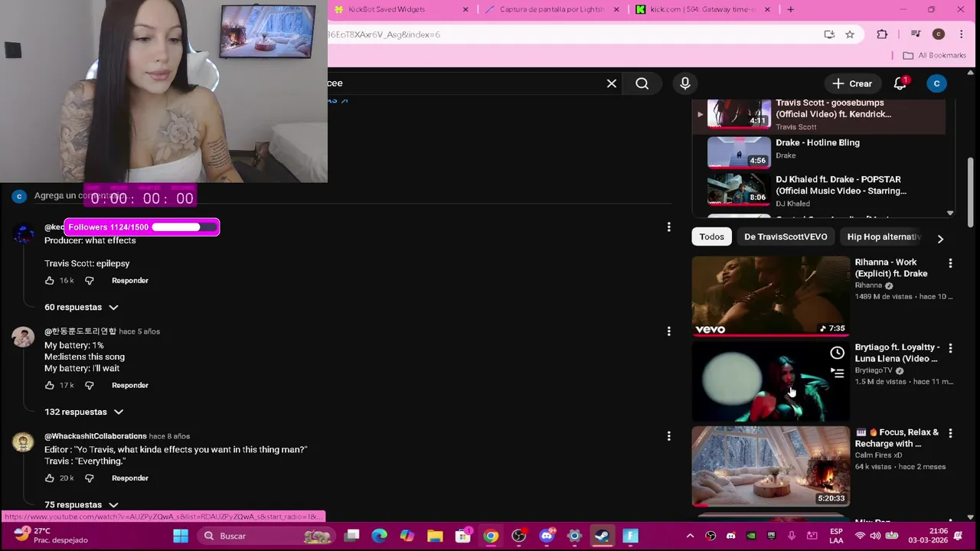Viewport: 980px width, 551px height.
Task: Reply to the 'Travis Scott: epilepsy' comment
Action: point(130,281)
